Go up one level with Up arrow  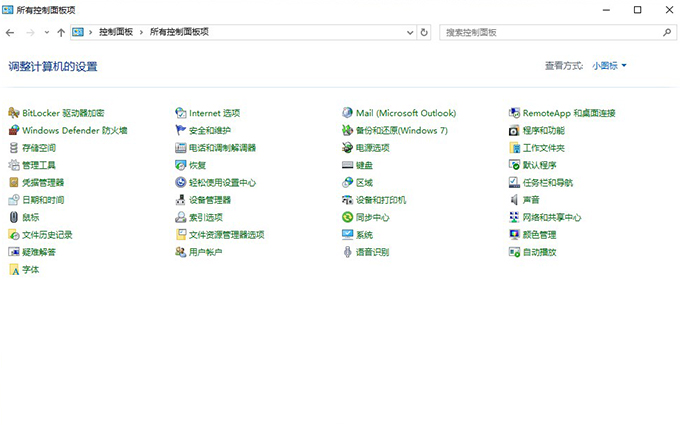pos(61,33)
